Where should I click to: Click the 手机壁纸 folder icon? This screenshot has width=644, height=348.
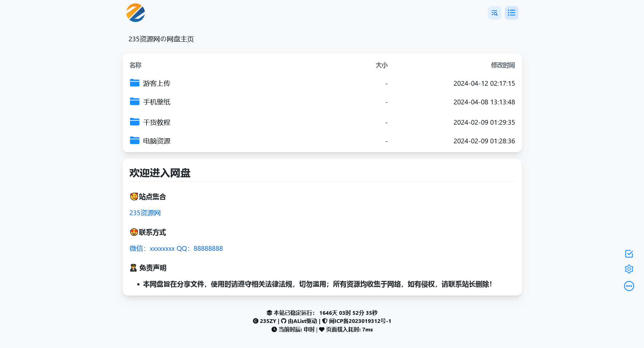[x=135, y=102]
